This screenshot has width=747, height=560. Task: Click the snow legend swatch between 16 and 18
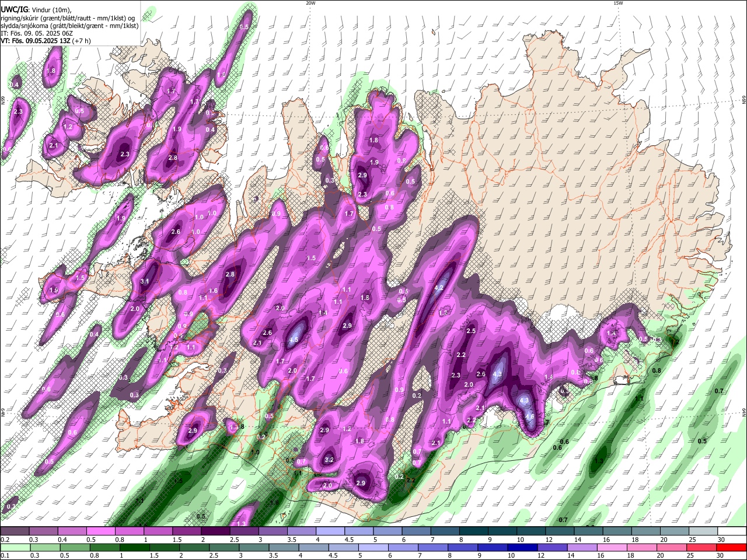pyautogui.click(x=616, y=531)
